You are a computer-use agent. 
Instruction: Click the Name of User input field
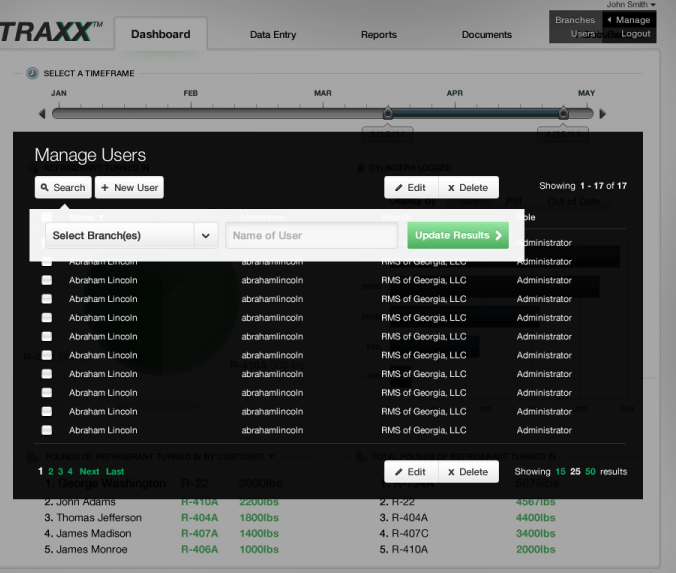[312, 236]
